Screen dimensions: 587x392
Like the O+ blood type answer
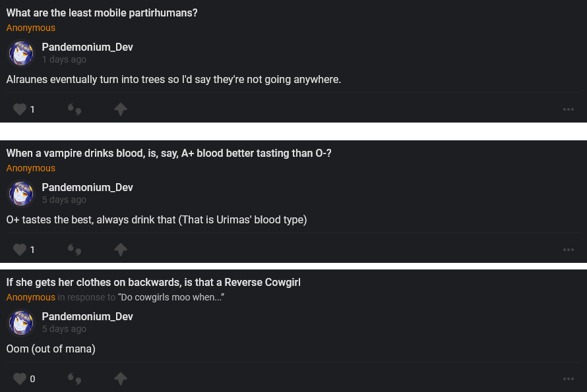20,250
